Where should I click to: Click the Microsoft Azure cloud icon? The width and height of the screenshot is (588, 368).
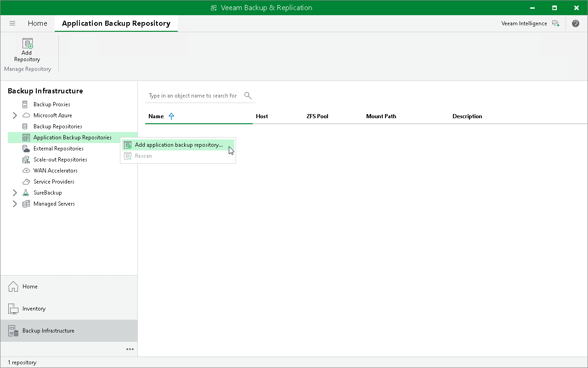click(26, 115)
